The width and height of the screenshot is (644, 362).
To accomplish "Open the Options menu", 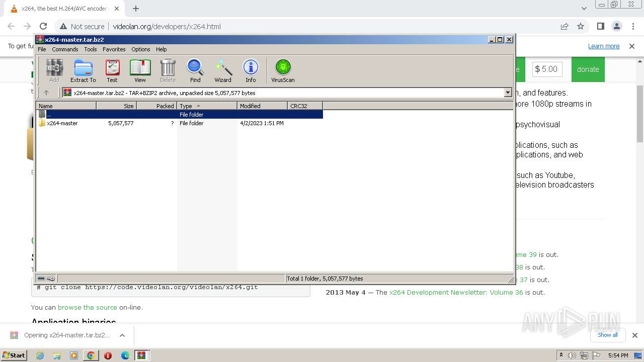I will pos(141,49).
